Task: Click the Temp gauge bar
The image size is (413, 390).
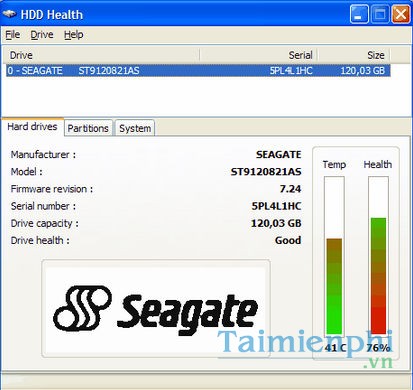Action: (334, 256)
